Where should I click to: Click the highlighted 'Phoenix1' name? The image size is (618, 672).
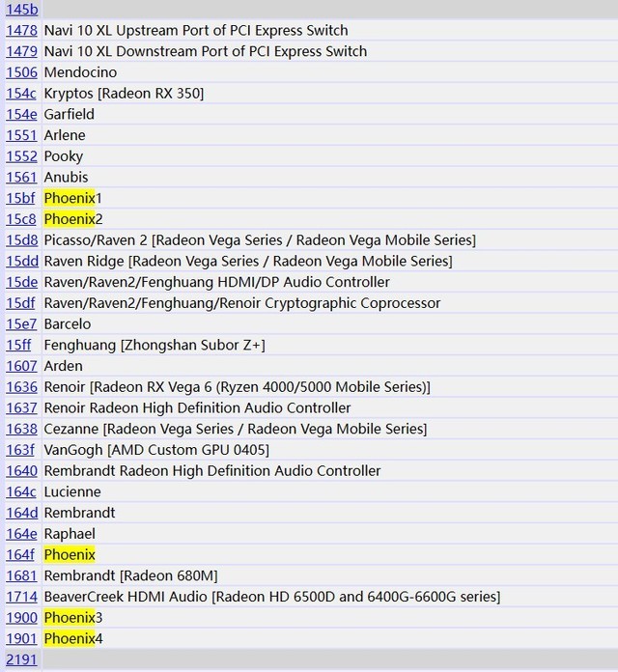(x=72, y=199)
